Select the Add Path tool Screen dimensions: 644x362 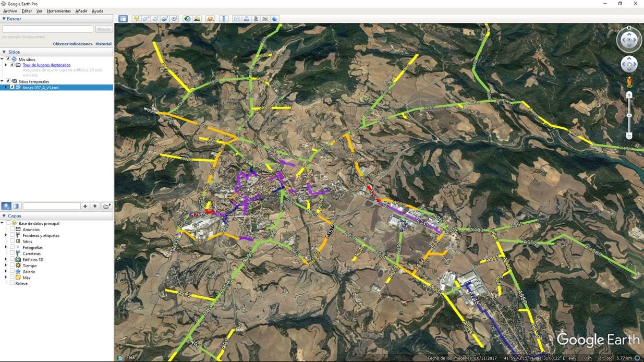[155, 19]
